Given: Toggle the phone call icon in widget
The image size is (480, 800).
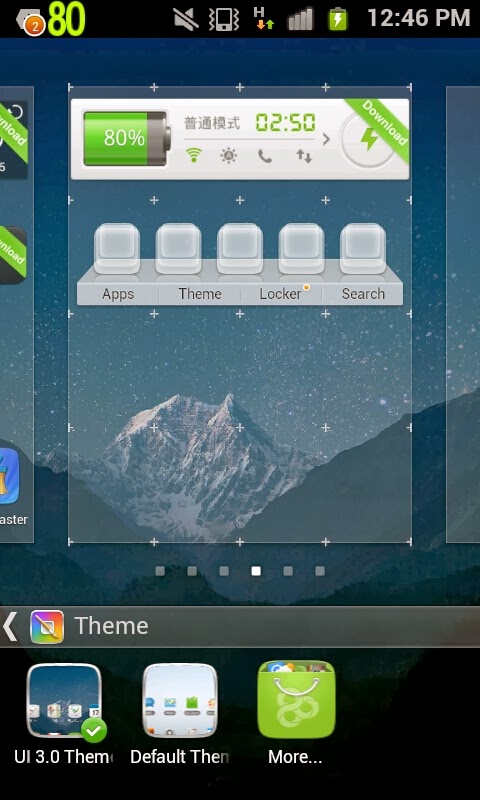Looking at the screenshot, I should pos(265,156).
